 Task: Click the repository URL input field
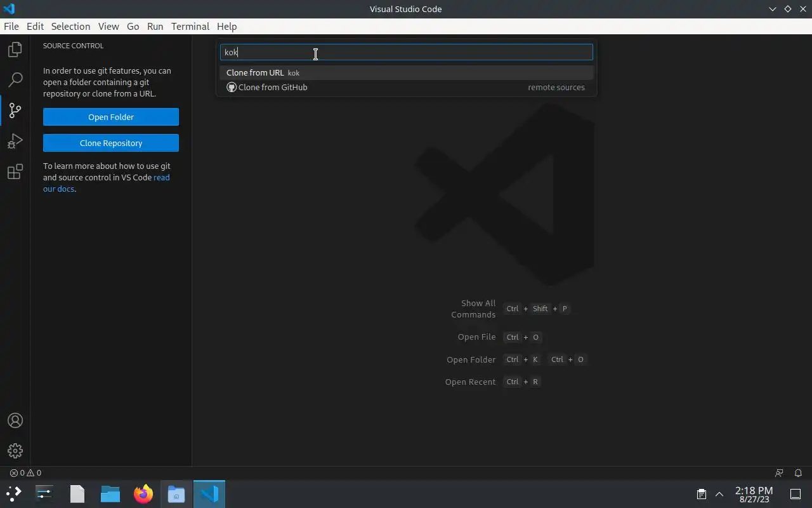coord(406,52)
